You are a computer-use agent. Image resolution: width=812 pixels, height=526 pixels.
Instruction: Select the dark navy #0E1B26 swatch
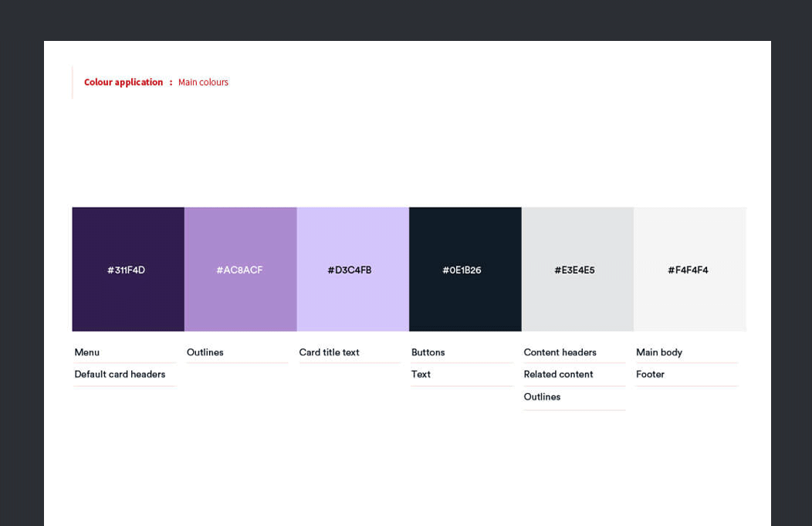click(465, 269)
